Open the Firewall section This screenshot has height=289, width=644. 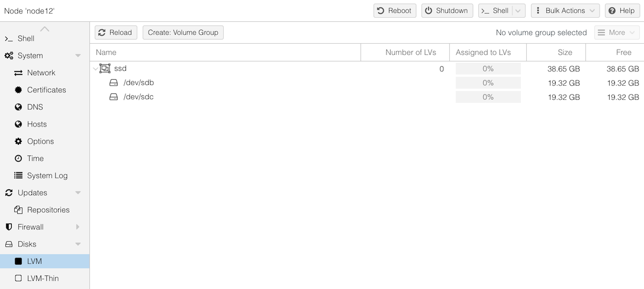coord(30,227)
